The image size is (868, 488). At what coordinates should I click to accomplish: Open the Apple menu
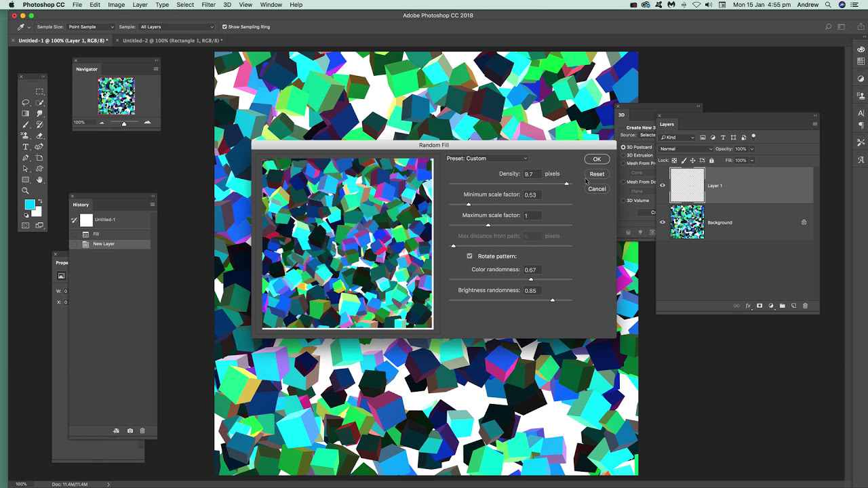click(x=12, y=5)
